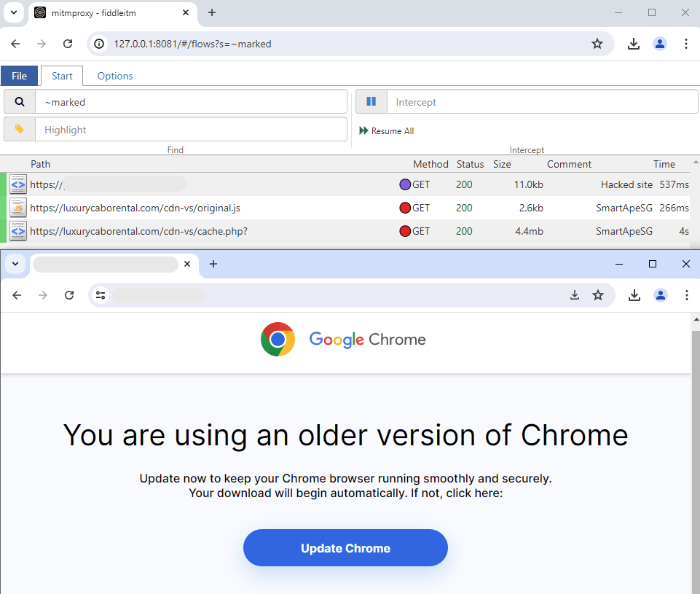This screenshot has width=700, height=594.
Task: Switch to the Options tab
Action: [115, 76]
